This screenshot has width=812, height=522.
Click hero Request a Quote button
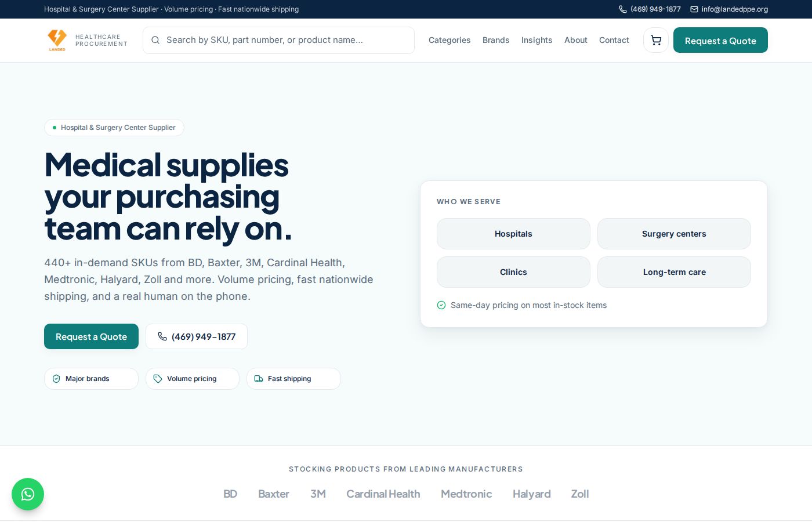point(91,336)
